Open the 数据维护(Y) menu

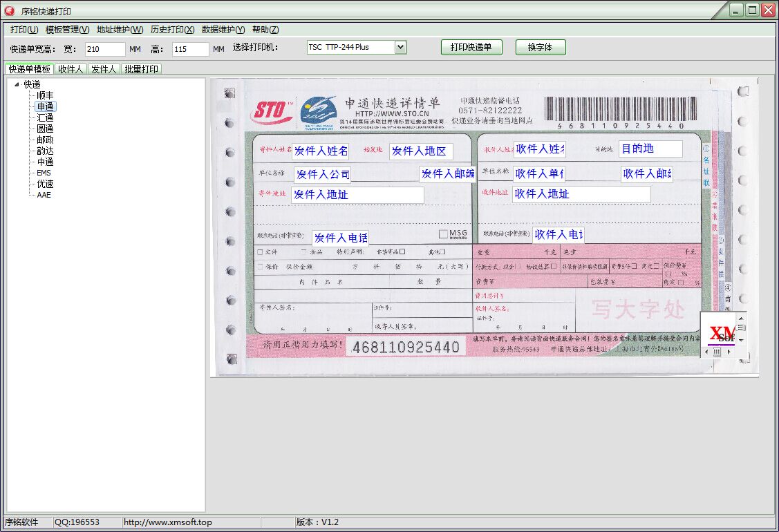(x=223, y=30)
